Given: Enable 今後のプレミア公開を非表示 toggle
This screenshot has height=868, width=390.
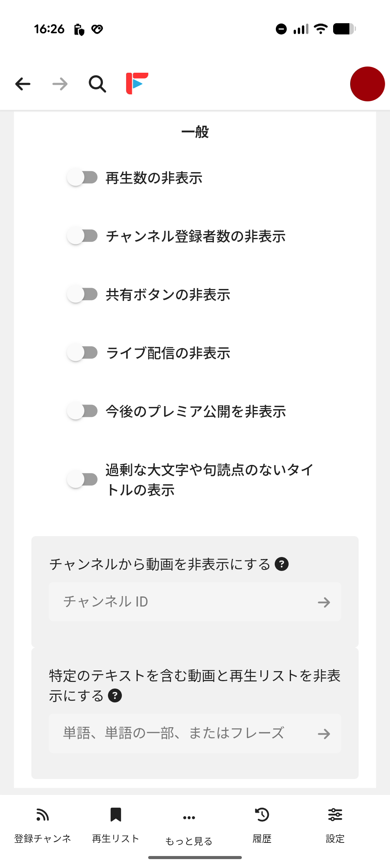Looking at the screenshot, I should (82, 411).
